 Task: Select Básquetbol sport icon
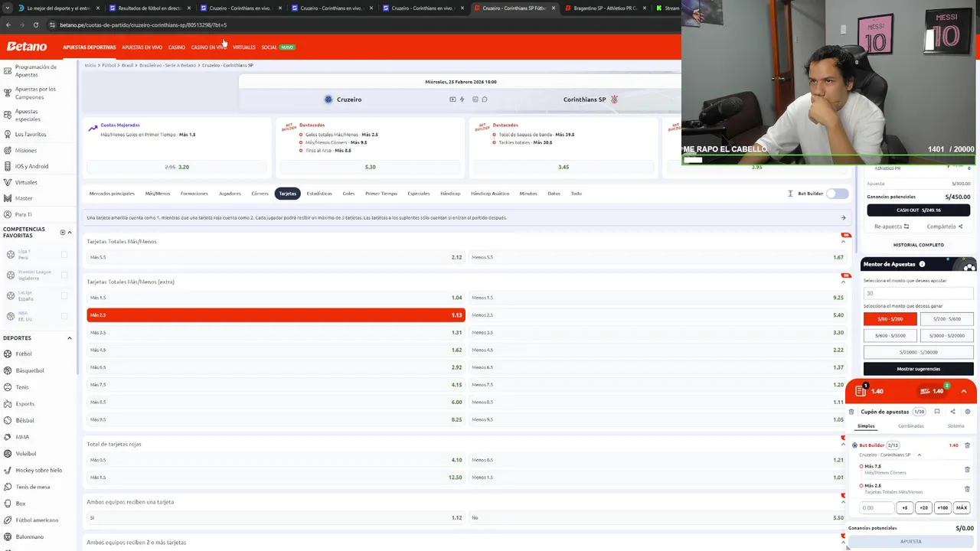[x=7, y=370]
